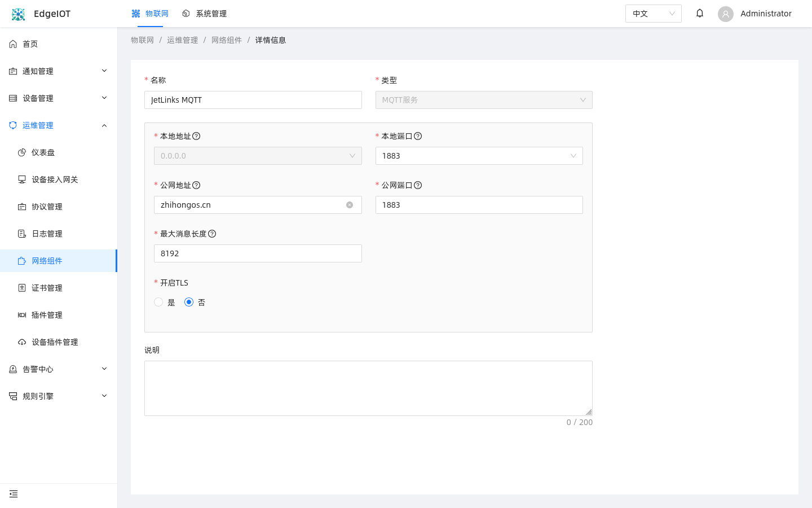
Task: Click the 告警中心 alarm icon
Action: (13, 369)
